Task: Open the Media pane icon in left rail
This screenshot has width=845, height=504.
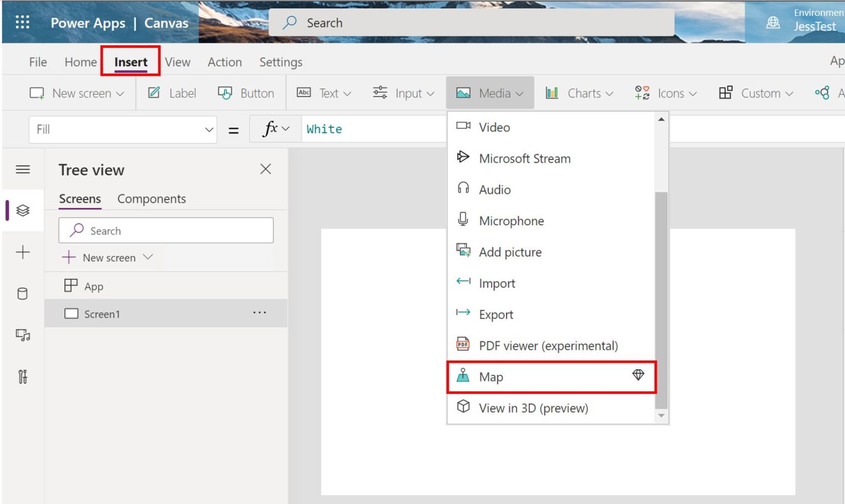Action: (x=23, y=335)
